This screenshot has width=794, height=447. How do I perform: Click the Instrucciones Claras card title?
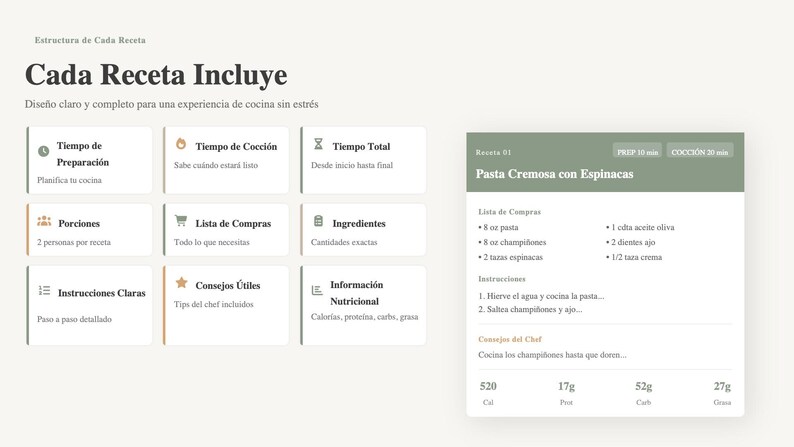102,293
